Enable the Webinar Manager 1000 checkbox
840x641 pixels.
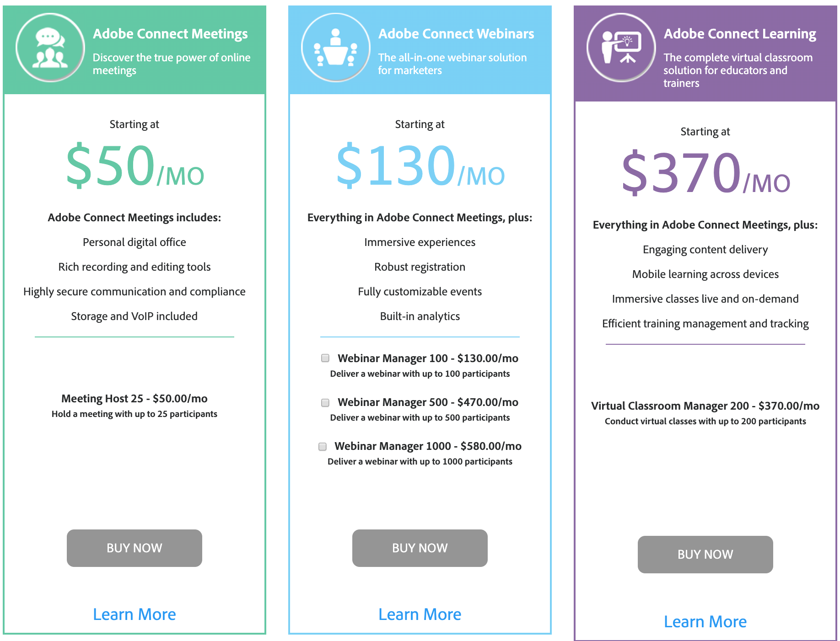[x=322, y=447]
